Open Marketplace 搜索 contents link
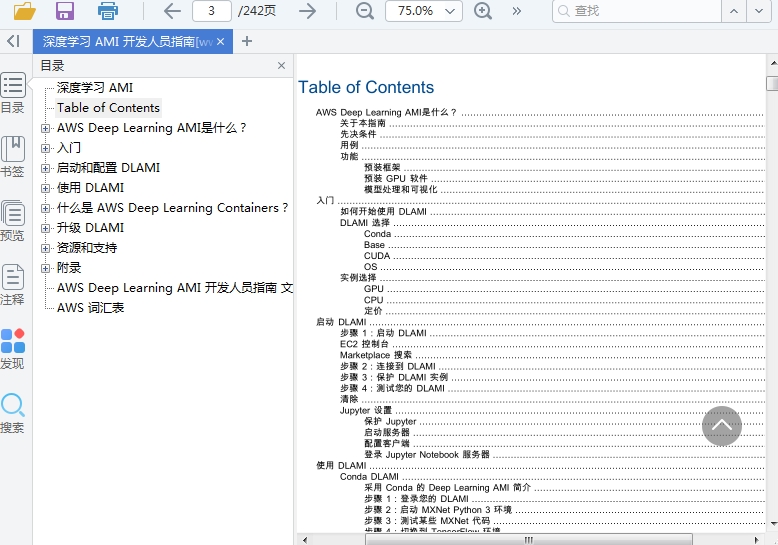This screenshot has height=545, width=778. 376,355
